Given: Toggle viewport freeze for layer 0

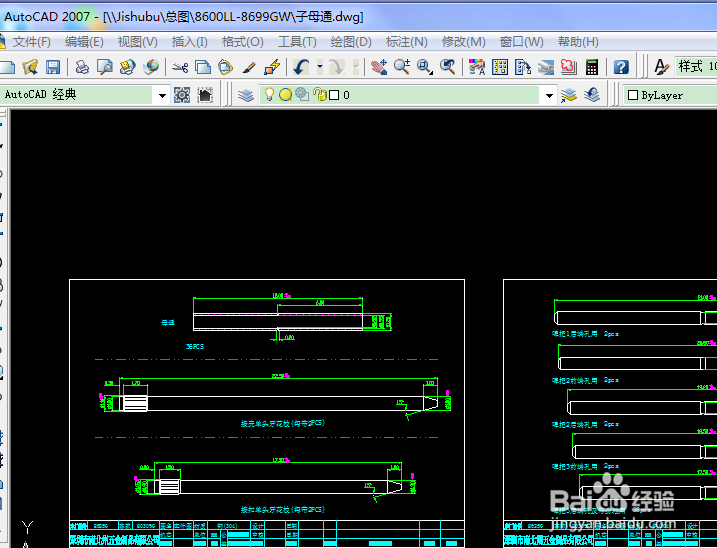Looking at the screenshot, I should (x=302, y=95).
